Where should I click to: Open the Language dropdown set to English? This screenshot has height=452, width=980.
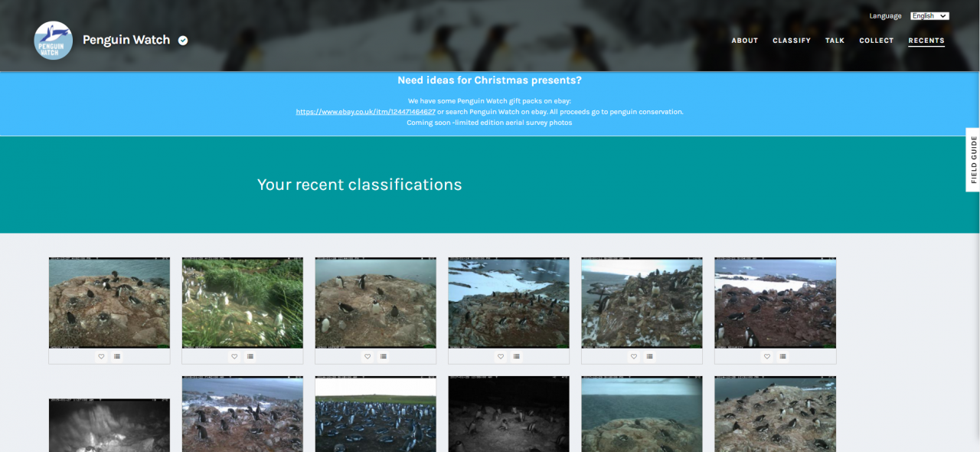coord(929,16)
